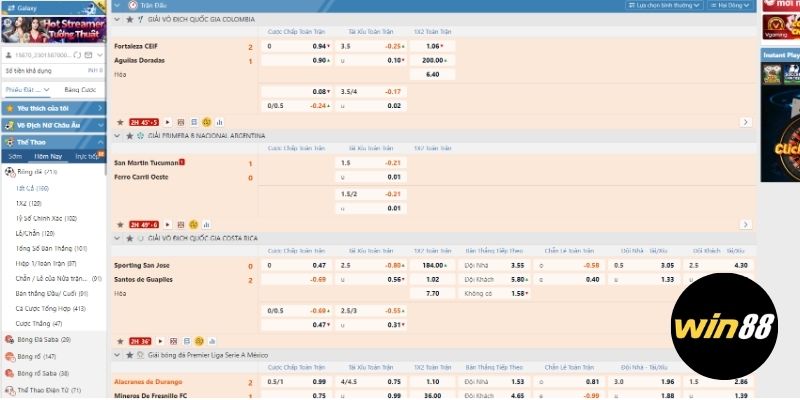Switch to the Hôm Nay tab
Viewport: 800px width, 400px height.
point(48,157)
